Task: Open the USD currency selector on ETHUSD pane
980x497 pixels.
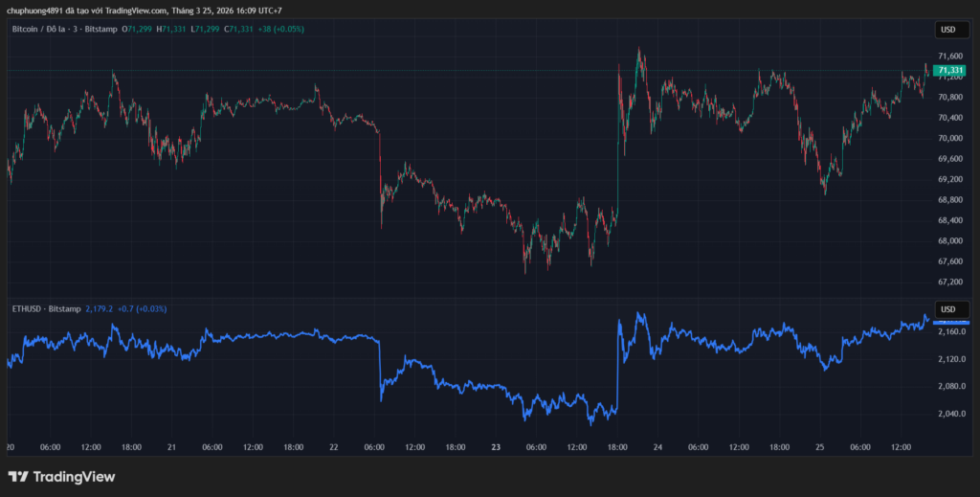Action: pos(947,309)
